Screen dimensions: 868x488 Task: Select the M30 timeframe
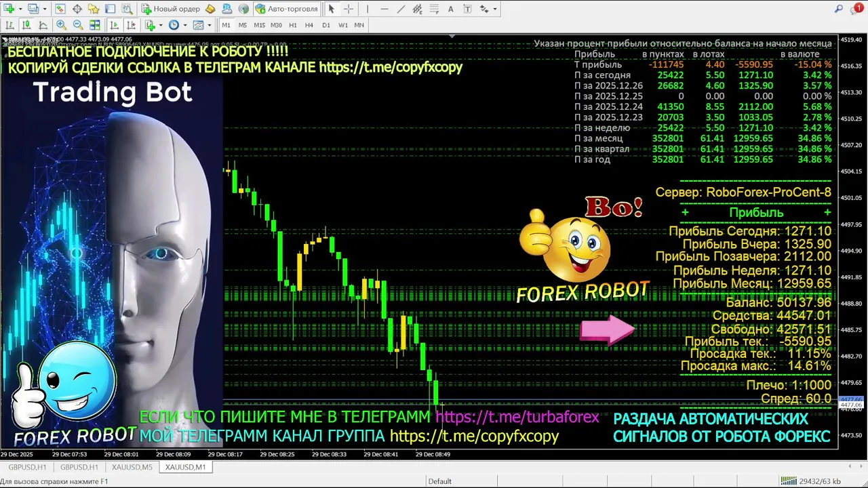[276, 25]
